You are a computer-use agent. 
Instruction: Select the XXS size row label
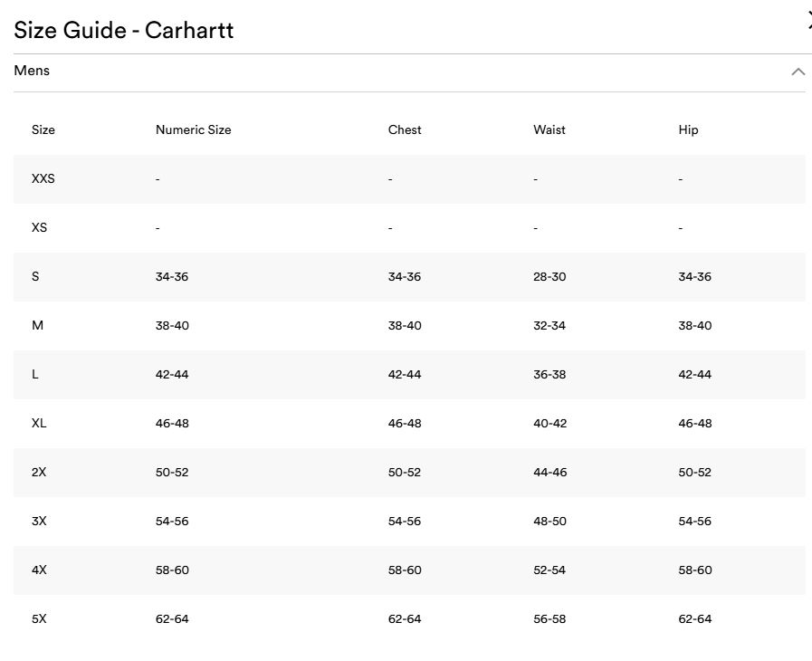pos(43,178)
